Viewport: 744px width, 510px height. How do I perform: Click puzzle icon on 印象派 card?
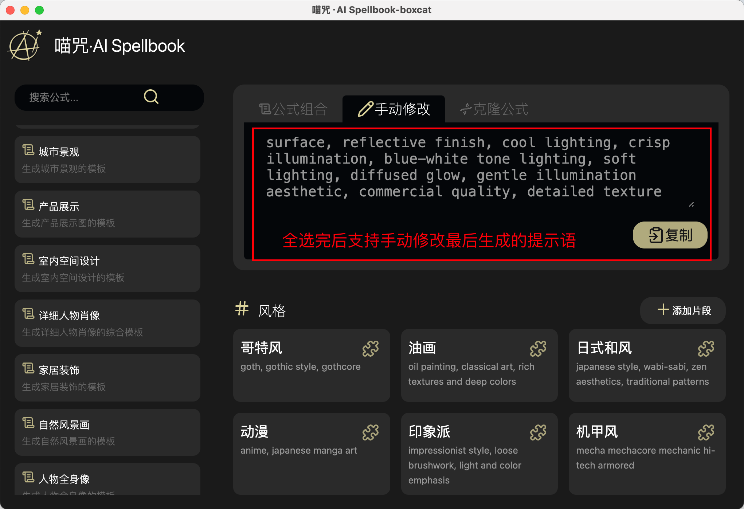coord(538,432)
